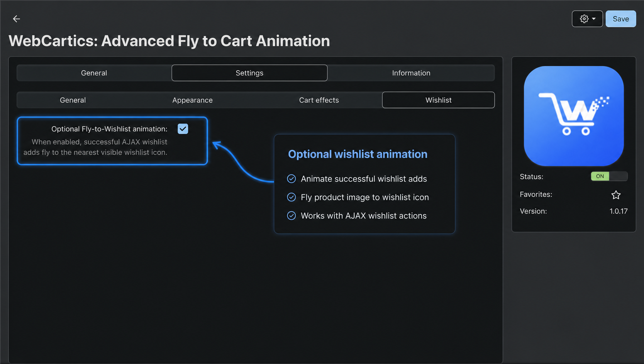The image size is (644, 364).
Task: Go back using the left arrow icon
Action: click(x=16, y=19)
